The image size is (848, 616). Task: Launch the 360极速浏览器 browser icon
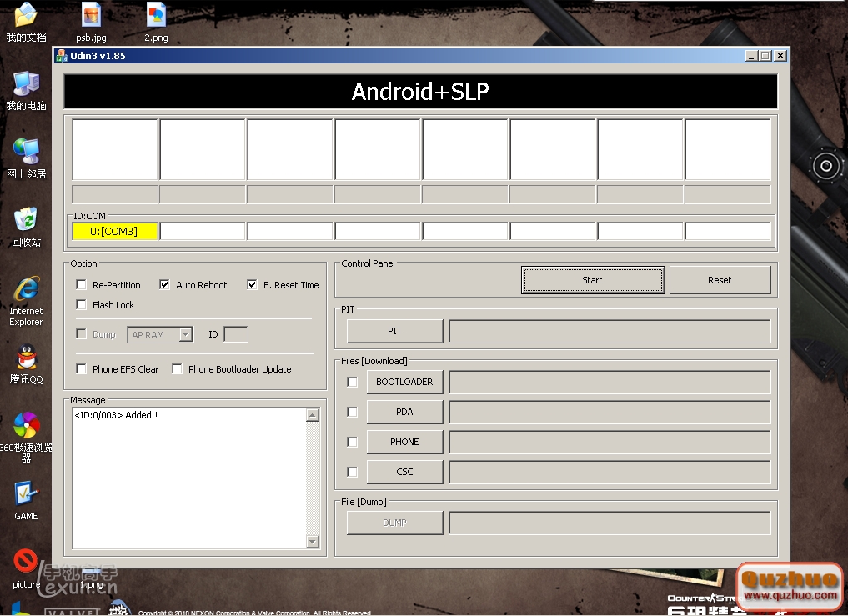26,426
